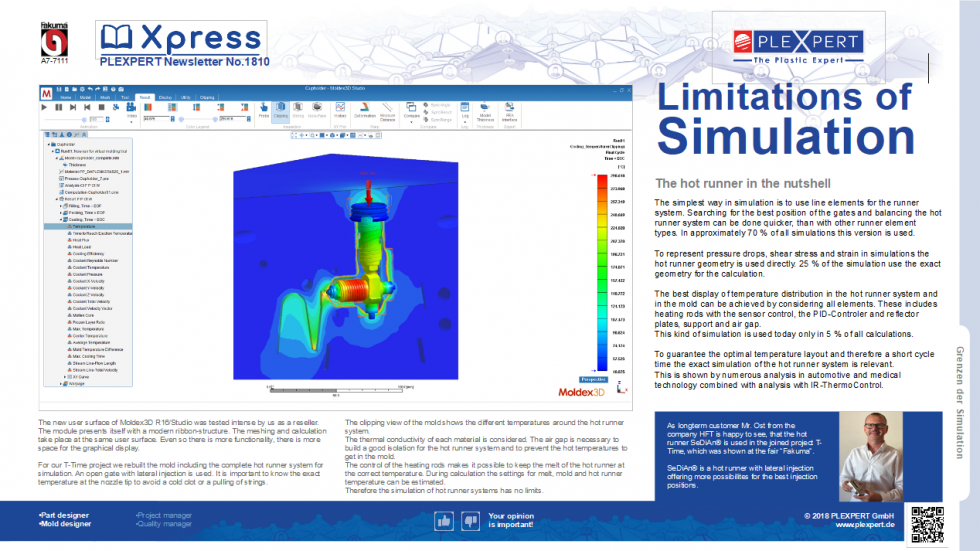Open the www.plexpert.de link
The image size is (980, 551).
pos(864,524)
